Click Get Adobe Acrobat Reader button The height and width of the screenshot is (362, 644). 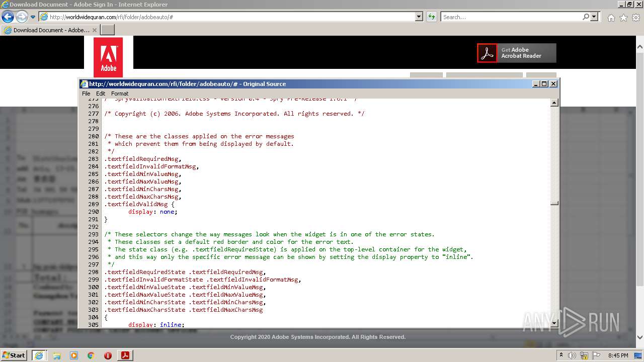click(x=517, y=53)
